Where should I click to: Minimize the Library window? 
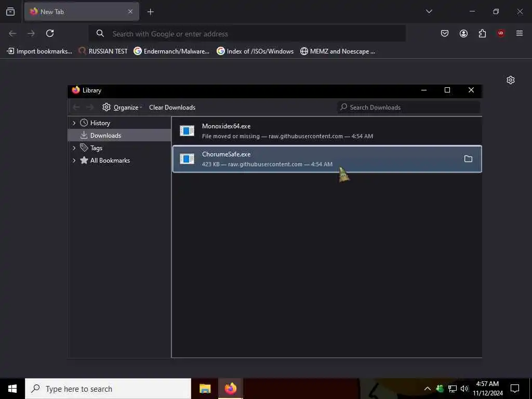424,90
